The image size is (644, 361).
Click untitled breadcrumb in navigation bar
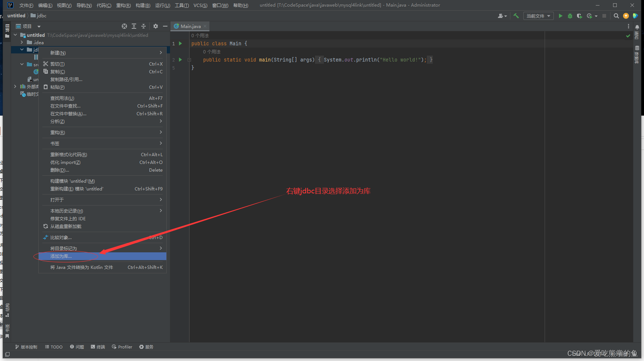[16, 15]
